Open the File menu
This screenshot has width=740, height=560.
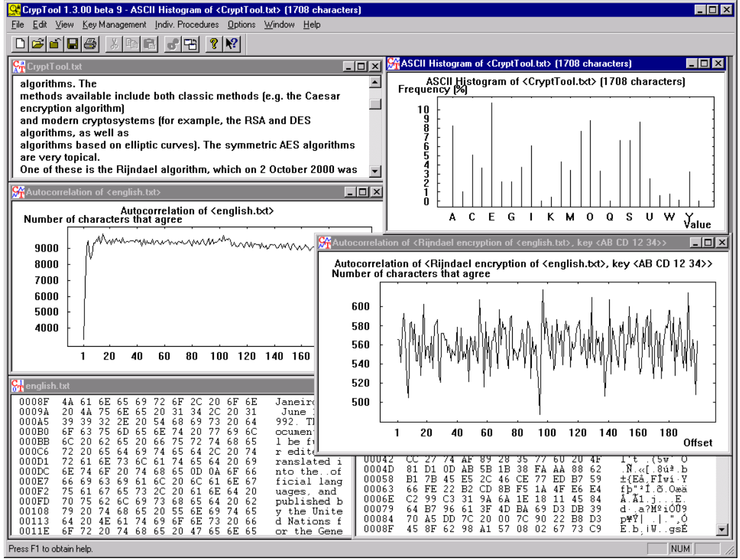point(17,25)
